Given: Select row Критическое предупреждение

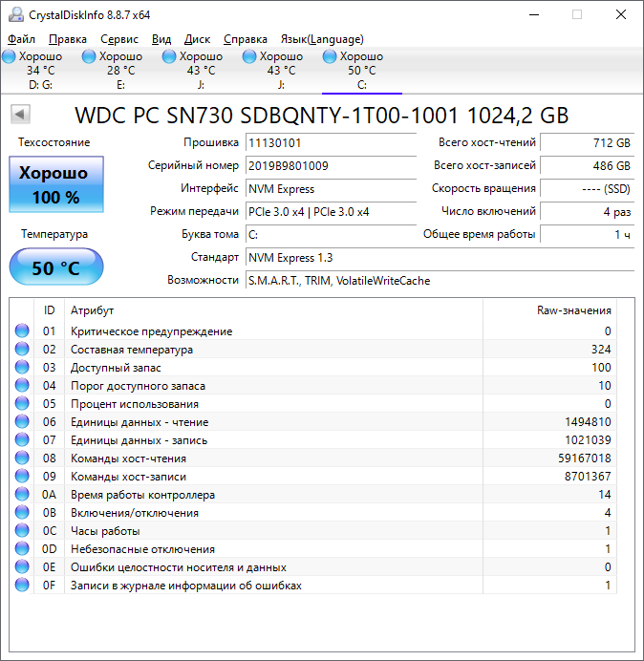Looking at the screenshot, I should [x=313, y=330].
